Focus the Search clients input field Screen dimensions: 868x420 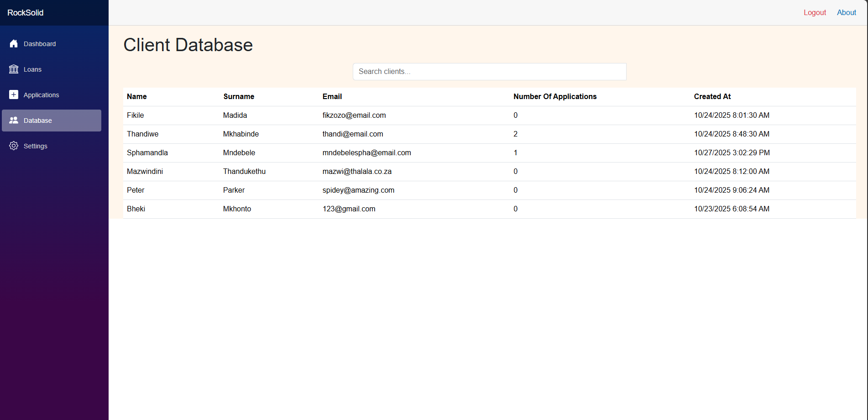tap(489, 72)
